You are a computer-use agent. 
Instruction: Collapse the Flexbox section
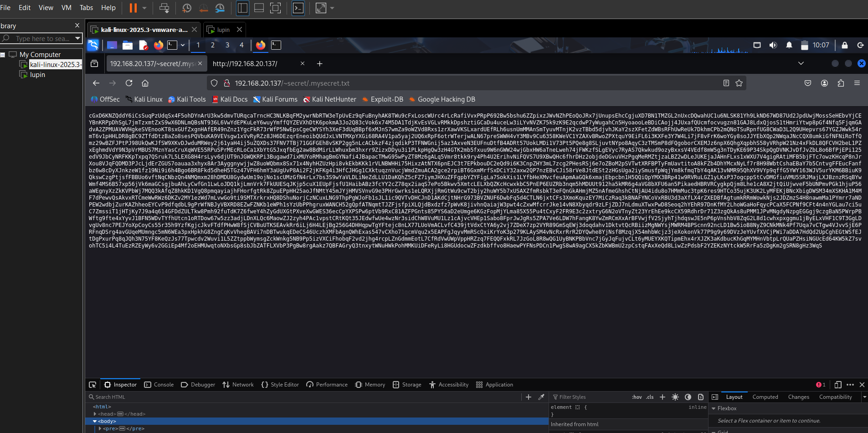pos(714,408)
